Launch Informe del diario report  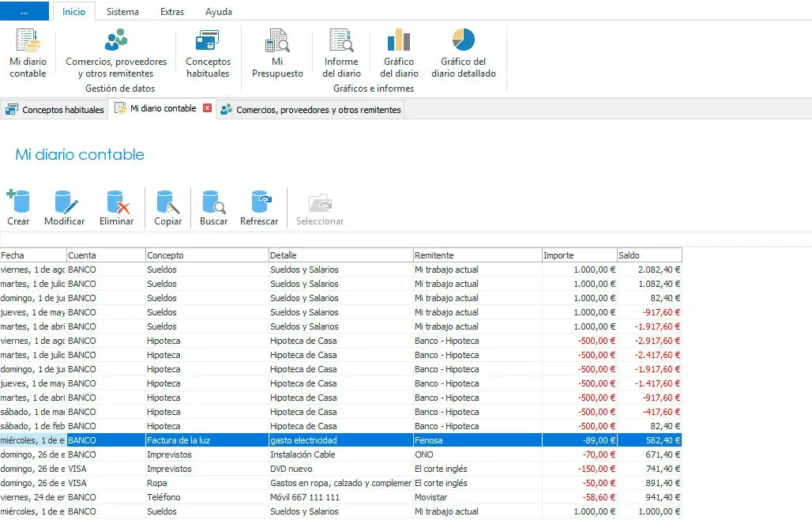341,52
